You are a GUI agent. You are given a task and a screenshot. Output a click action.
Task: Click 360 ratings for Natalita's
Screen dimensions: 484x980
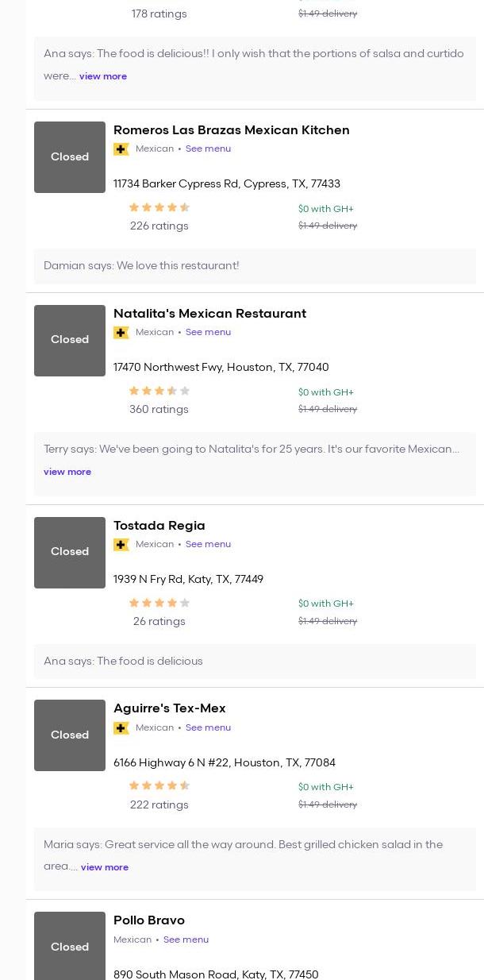point(159,410)
